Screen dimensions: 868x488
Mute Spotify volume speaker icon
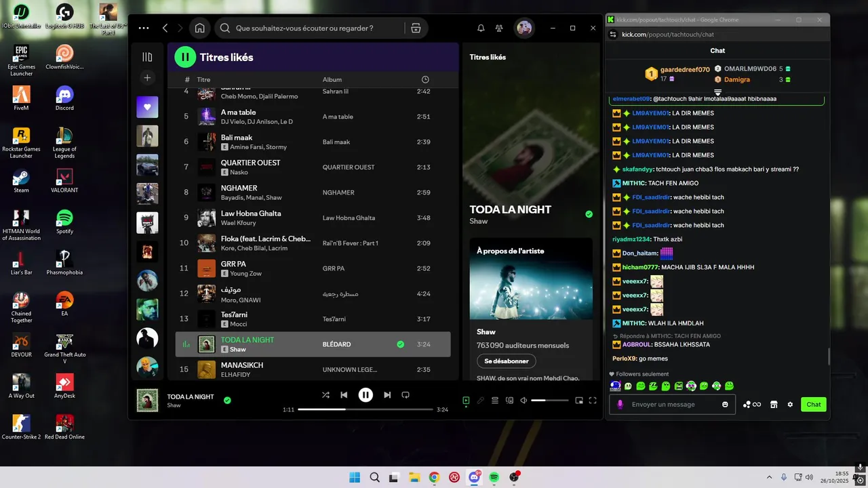click(x=524, y=401)
